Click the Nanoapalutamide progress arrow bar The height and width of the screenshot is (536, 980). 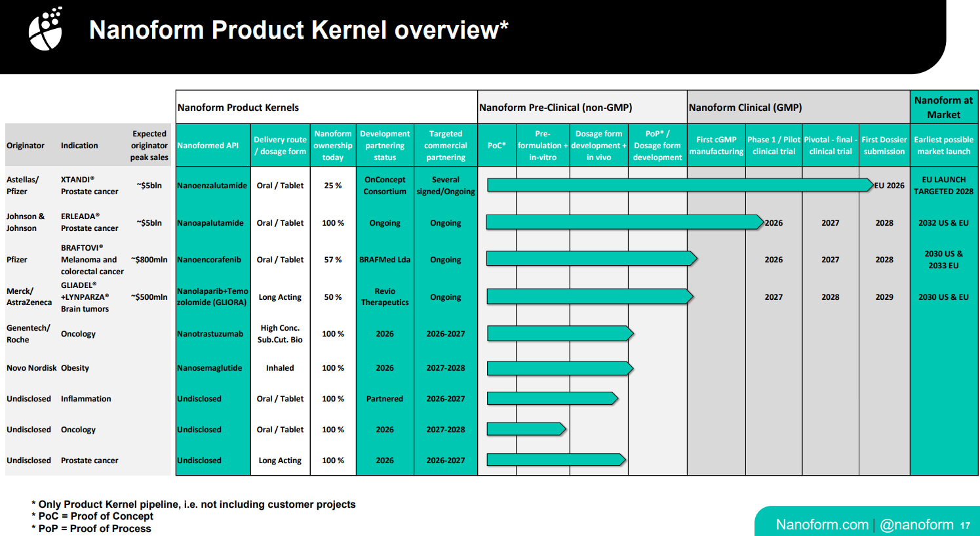[624, 222]
